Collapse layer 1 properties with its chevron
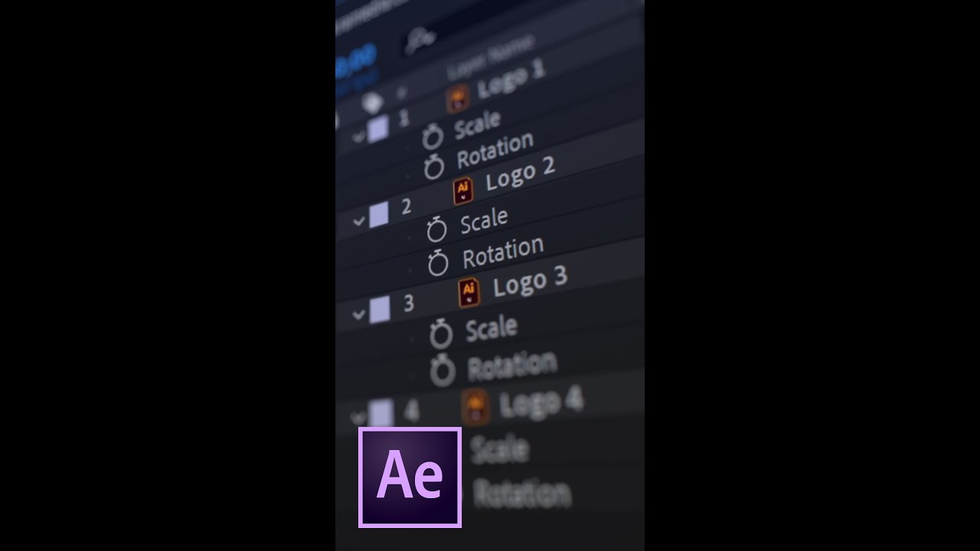The image size is (980, 551). [358, 138]
